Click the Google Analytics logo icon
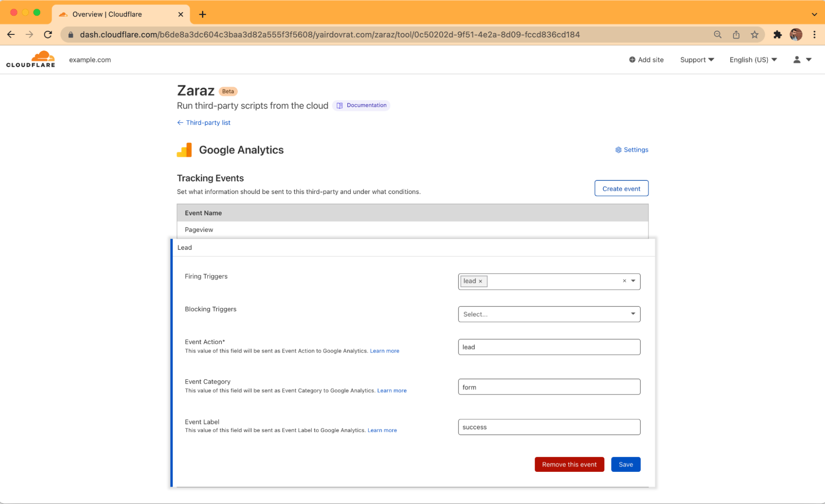The image size is (825, 504). pos(184,150)
